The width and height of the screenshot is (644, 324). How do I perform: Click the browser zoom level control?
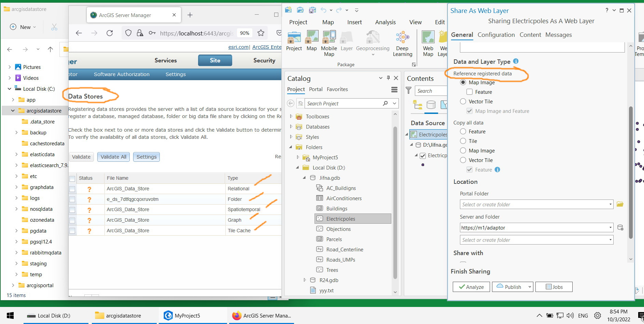coord(245,33)
